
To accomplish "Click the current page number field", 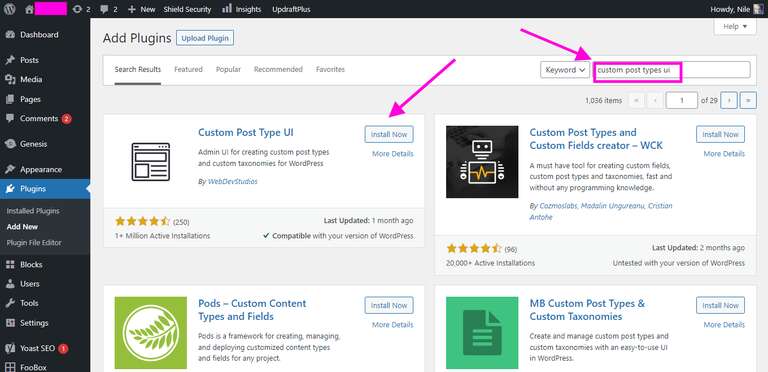I will 681,100.
